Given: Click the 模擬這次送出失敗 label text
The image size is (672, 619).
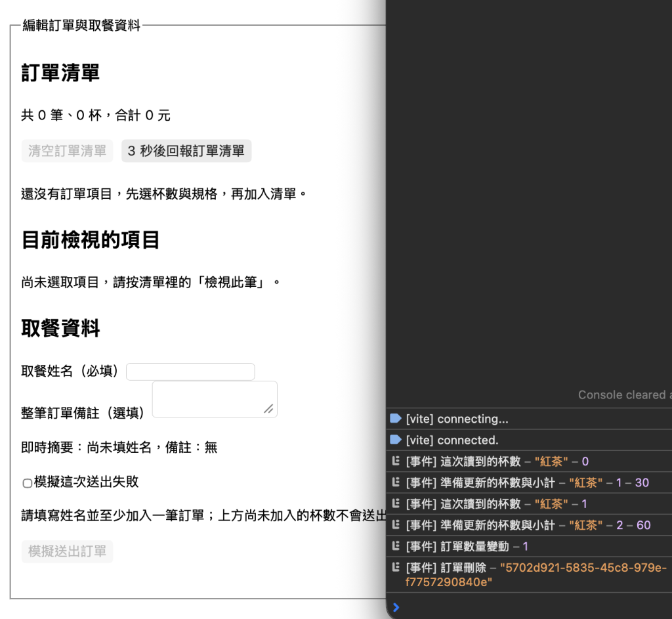Looking at the screenshot, I should (86, 482).
